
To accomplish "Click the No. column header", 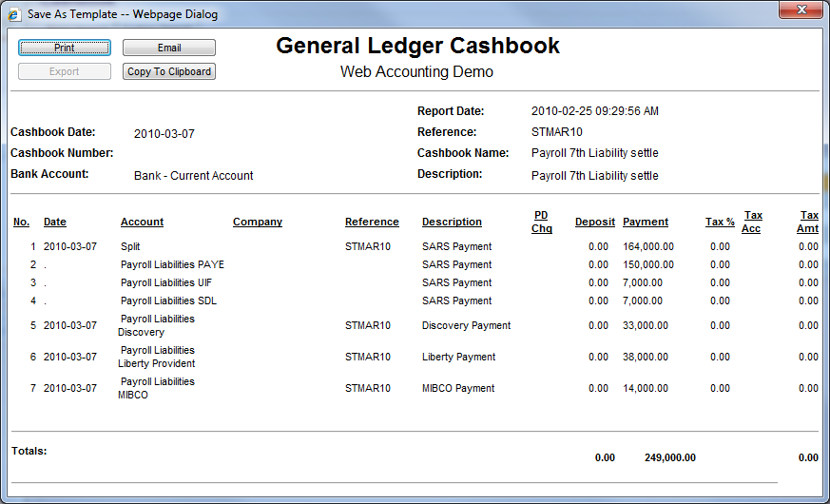I will [21, 222].
